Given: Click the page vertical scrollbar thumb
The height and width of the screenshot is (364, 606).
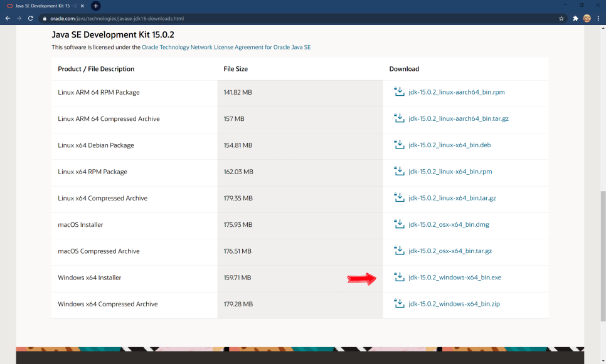Looking at the screenshot, I should tap(603, 256).
